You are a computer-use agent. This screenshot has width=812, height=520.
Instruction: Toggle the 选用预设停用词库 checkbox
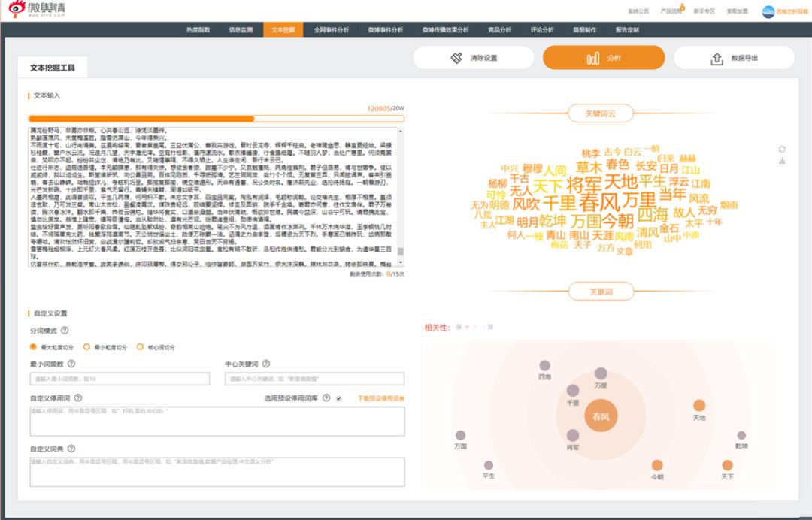[x=338, y=398]
